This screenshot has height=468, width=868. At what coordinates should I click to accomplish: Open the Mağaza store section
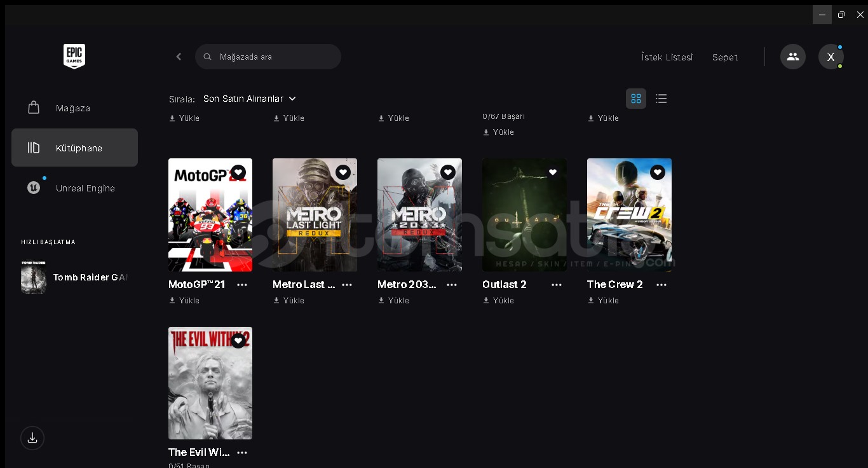[x=74, y=108]
